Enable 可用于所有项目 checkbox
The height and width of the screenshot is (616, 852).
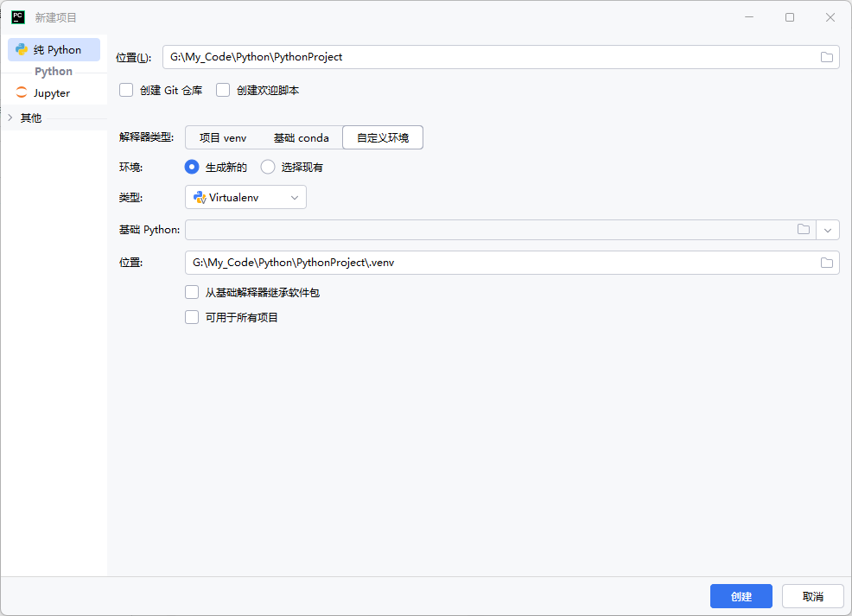tap(192, 317)
